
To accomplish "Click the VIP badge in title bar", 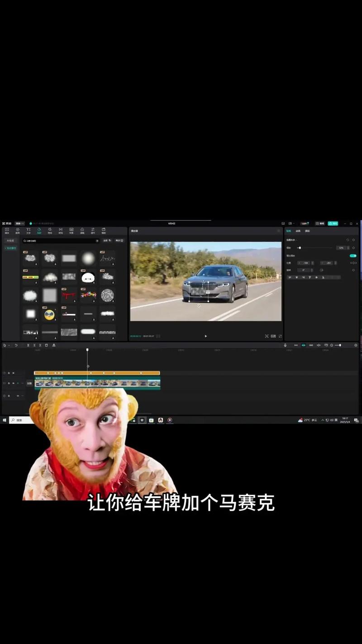I will (x=305, y=223).
